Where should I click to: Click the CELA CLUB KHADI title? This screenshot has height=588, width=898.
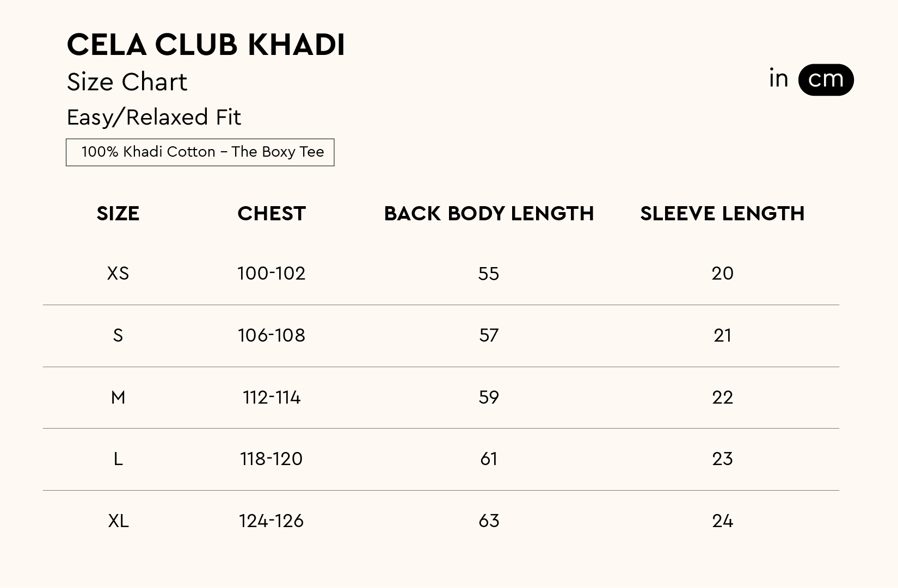click(206, 45)
